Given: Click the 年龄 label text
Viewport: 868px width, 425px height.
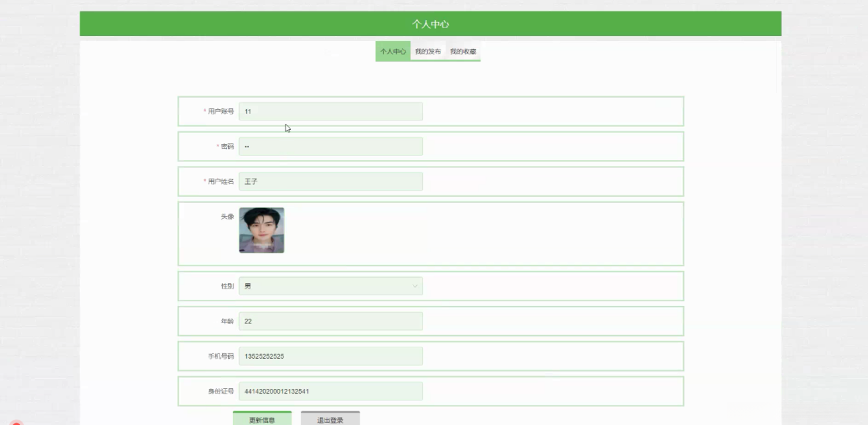Looking at the screenshot, I should (x=228, y=321).
